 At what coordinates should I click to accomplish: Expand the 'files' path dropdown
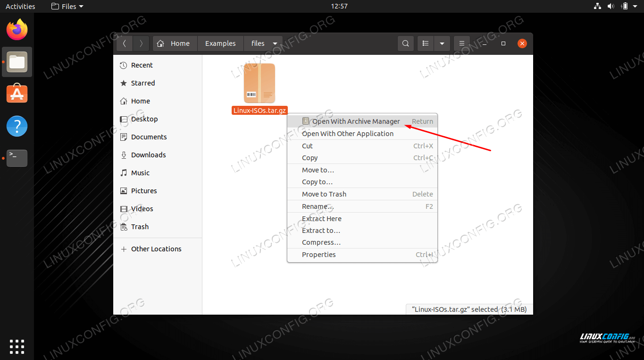pyautogui.click(x=275, y=43)
